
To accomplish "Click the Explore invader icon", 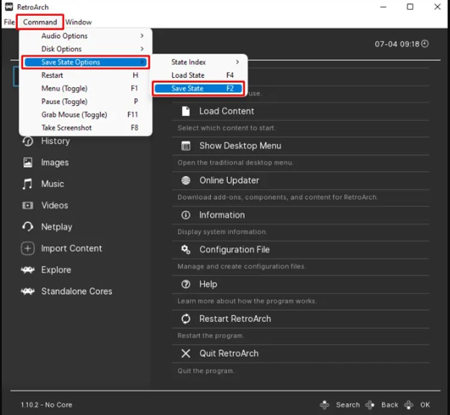I will [x=28, y=270].
